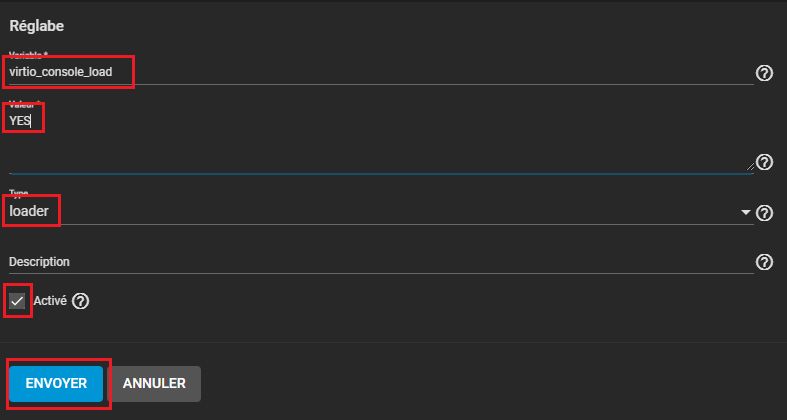This screenshot has height=420, width=787.
Task: Grab the Valeur textarea resize handle
Action: [749, 167]
